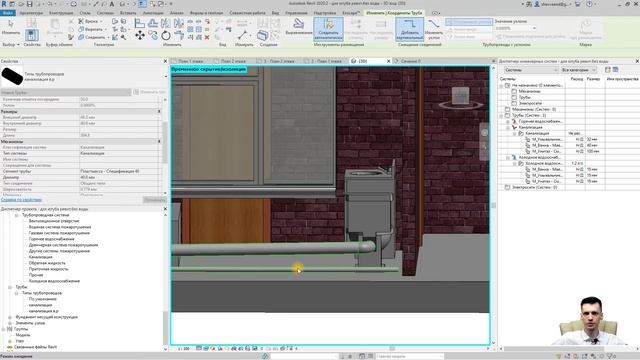Toggle the Механизмы (Систем: 0) checkbox
640x360 pixels.
pyautogui.click(x=507, y=109)
